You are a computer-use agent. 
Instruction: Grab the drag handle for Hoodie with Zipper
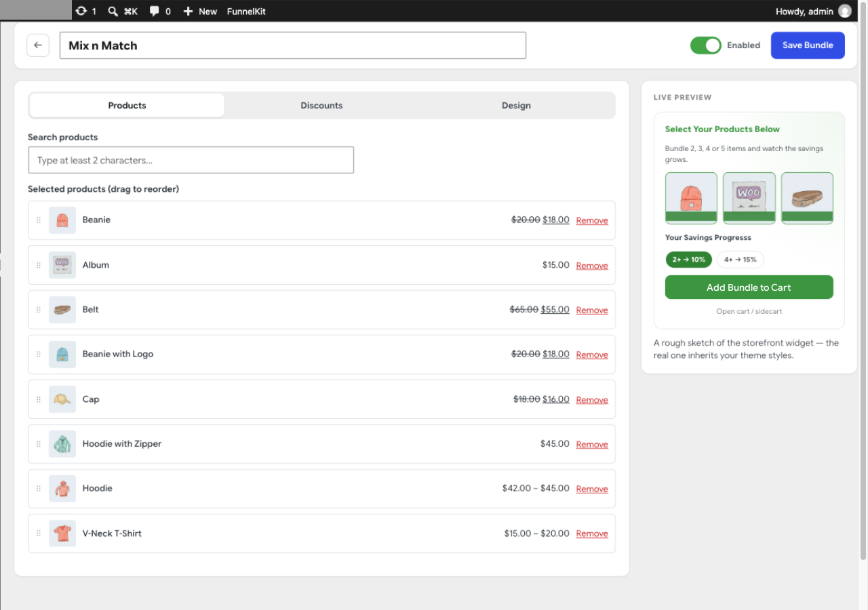(x=38, y=444)
